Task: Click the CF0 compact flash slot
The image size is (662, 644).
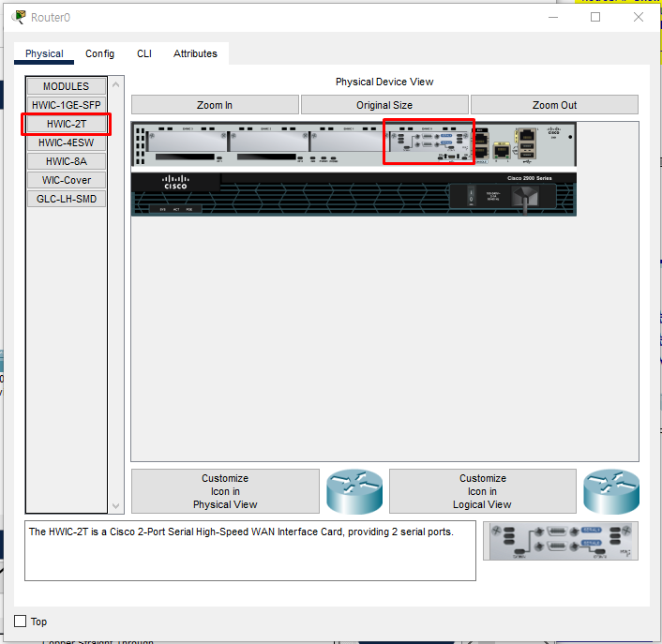Action: (266, 157)
